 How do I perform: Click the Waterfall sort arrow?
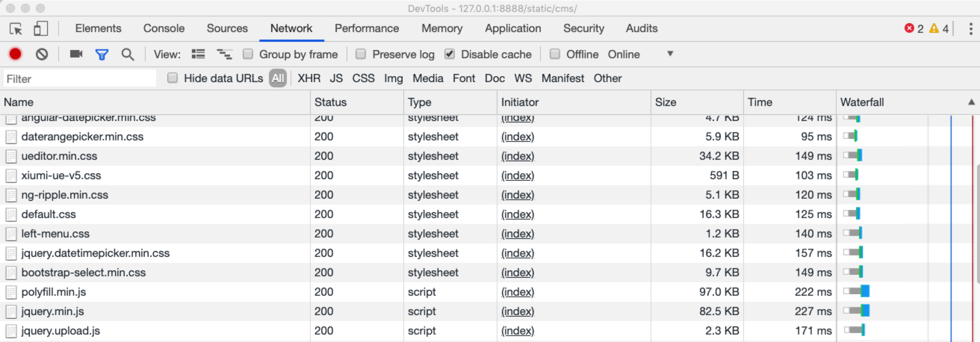point(971,102)
